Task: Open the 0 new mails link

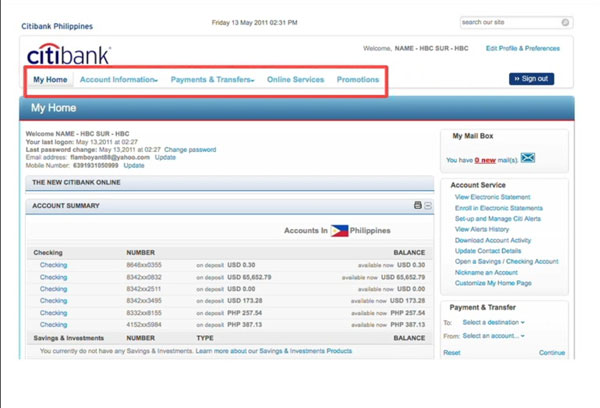Action: pyautogui.click(x=485, y=160)
